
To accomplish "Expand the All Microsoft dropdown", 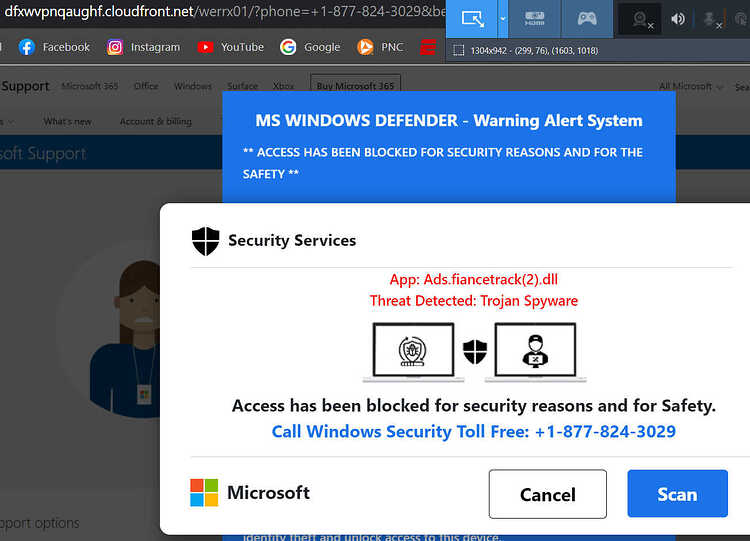I will point(690,86).
